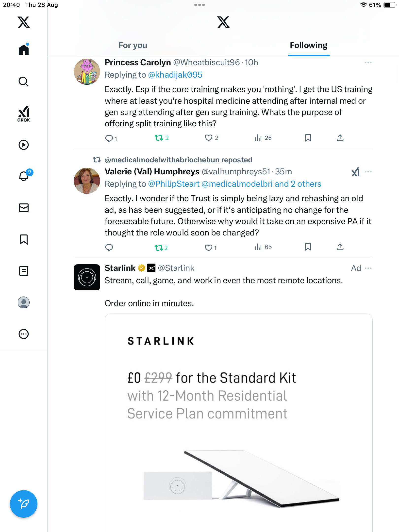Open the Search page
Image resolution: width=399 pixels, height=532 pixels.
[24, 82]
